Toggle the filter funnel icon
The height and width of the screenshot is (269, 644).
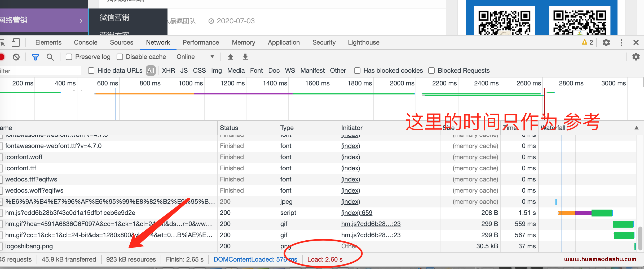pyautogui.click(x=35, y=57)
